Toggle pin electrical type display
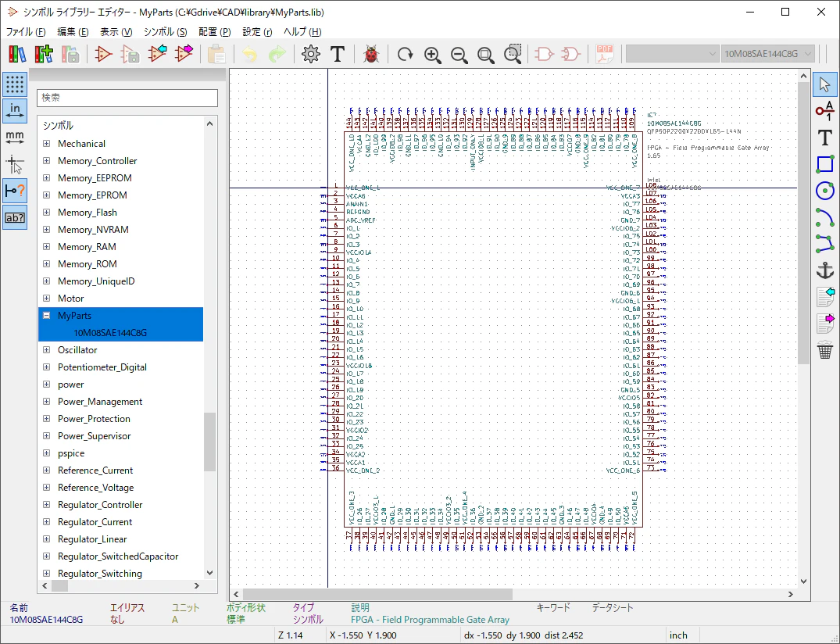Image resolution: width=840 pixels, height=644 pixels. click(x=15, y=191)
